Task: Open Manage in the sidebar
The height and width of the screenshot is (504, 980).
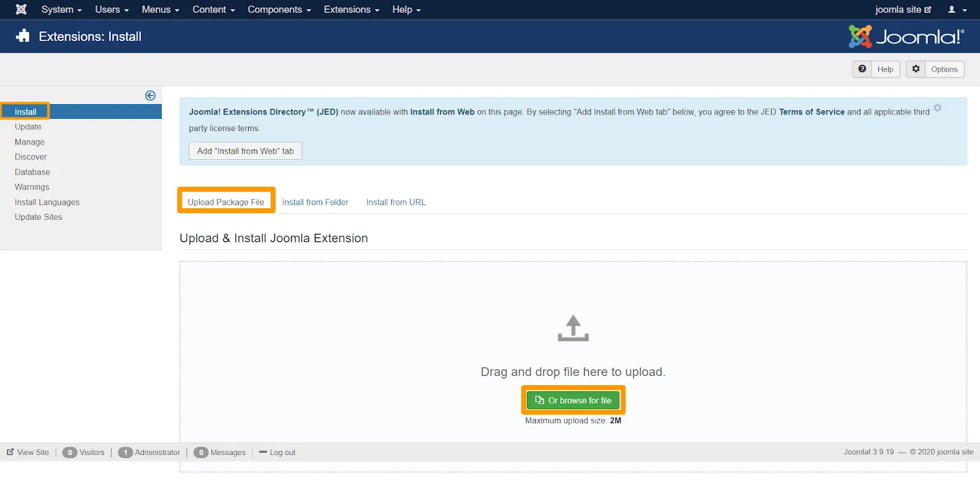Action: tap(29, 142)
